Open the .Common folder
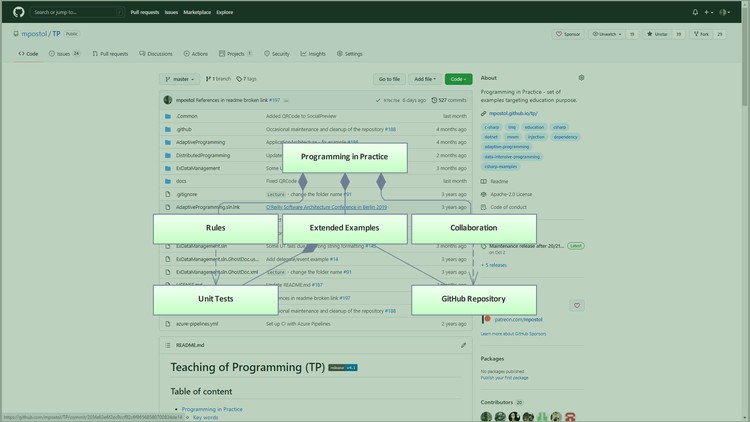 tap(187, 116)
